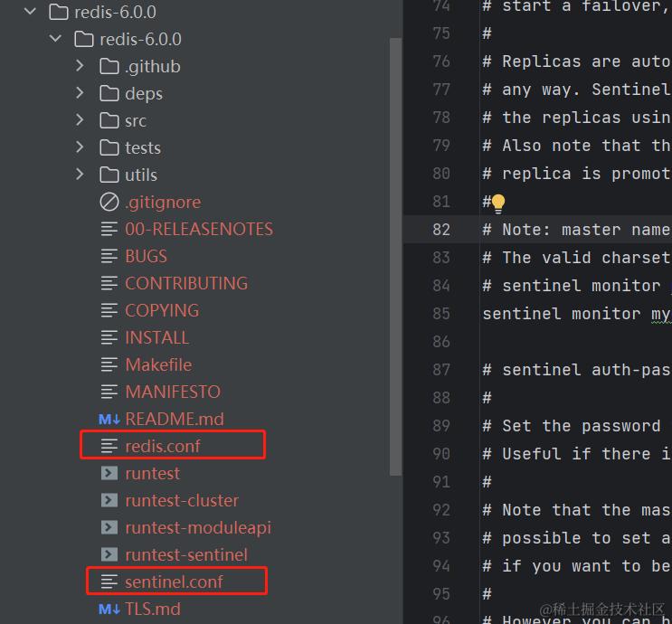Viewport: 672px width, 624px height.
Task: Expand the utils folder
Action: [80, 174]
